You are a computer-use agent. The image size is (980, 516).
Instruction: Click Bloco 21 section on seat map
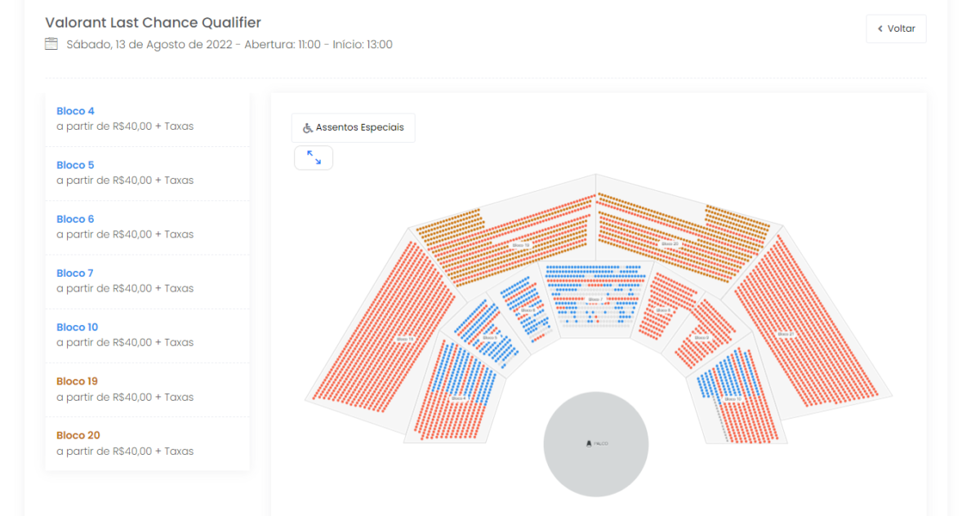786,334
